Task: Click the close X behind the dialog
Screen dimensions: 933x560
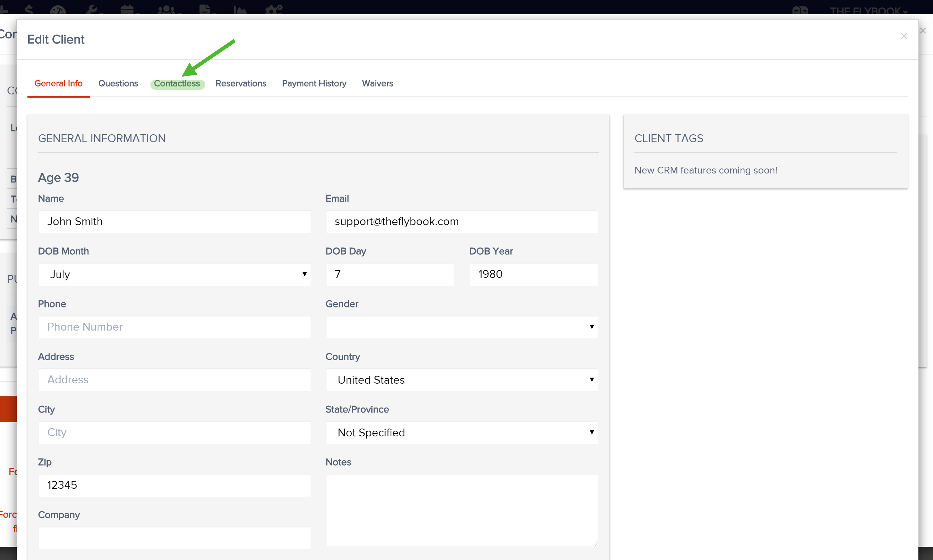Action: (923, 31)
